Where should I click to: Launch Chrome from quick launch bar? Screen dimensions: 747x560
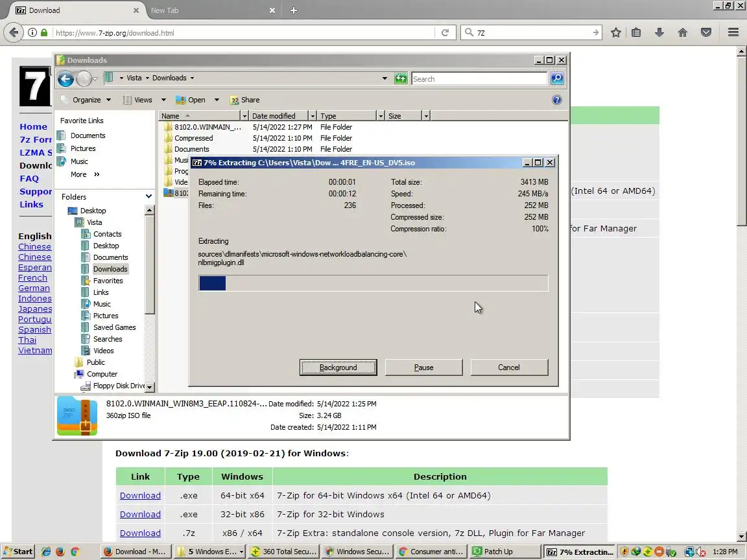(x=75, y=552)
